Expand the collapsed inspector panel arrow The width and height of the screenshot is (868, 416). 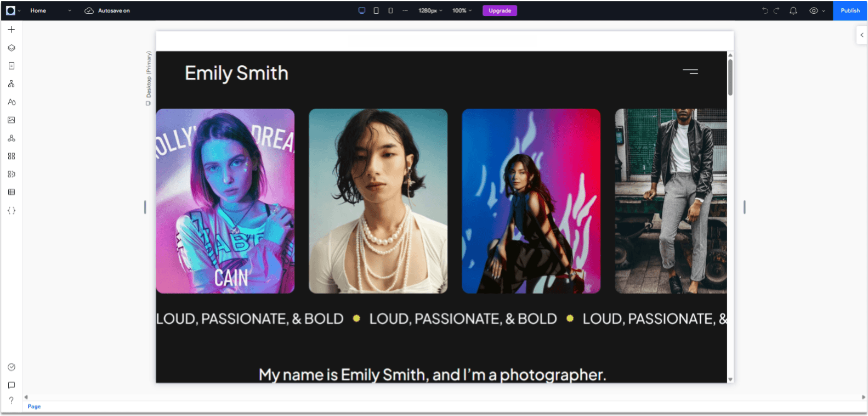tap(861, 35)
